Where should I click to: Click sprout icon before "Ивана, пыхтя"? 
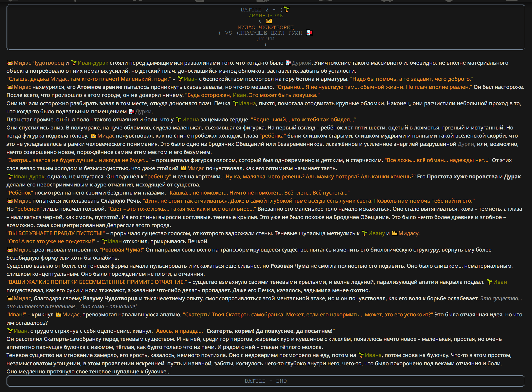(x=235, y=103)
